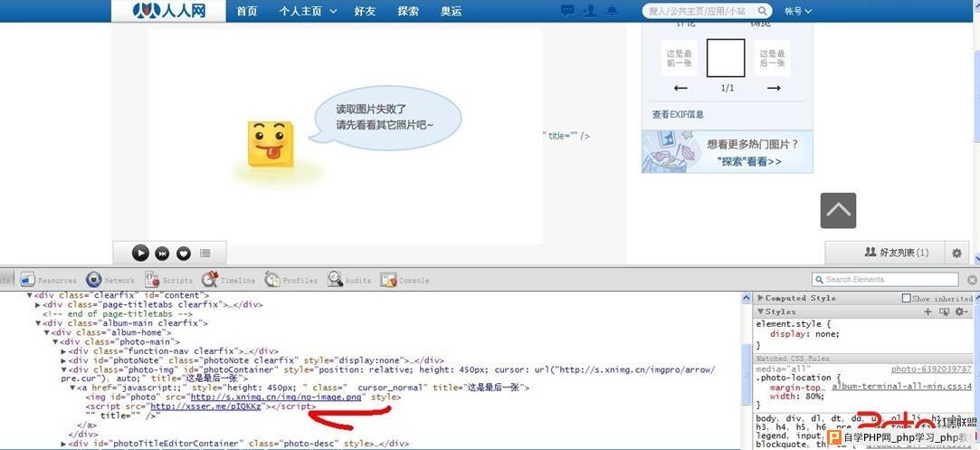Open the photo-6392039787 source link
This screenshot has width=980, height=450.
(x=931, y=369)
